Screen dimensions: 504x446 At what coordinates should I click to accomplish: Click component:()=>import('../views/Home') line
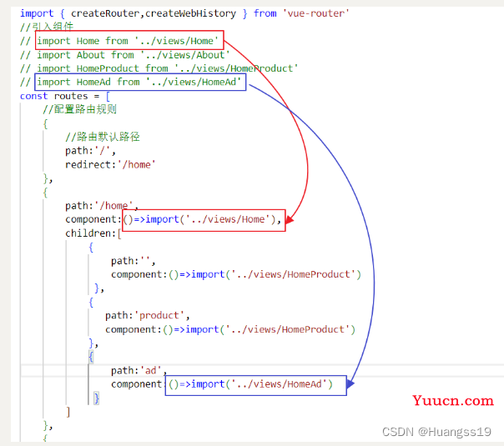click(x=174, y=219)
